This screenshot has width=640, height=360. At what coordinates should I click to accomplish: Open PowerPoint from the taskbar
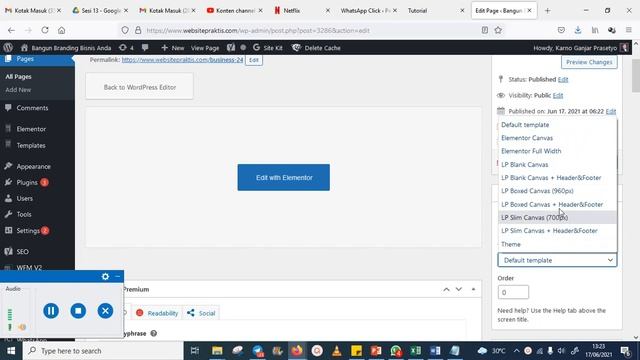click(376, 351)
